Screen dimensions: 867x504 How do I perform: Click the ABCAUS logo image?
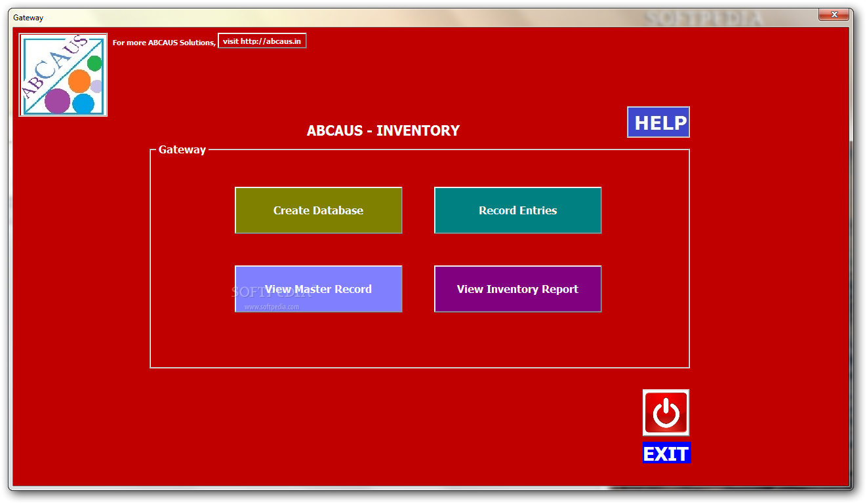[x=63, y=75]
